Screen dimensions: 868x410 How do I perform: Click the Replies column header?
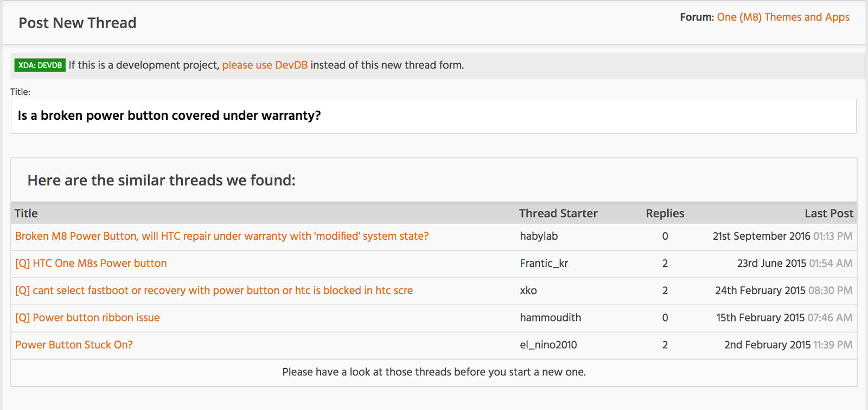[665, 214]
